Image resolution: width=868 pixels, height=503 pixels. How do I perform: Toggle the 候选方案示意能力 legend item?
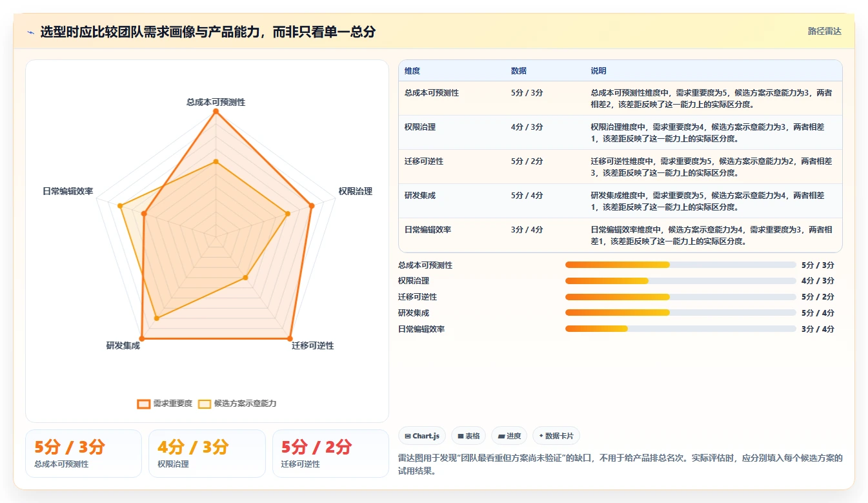tap(237, 404)
